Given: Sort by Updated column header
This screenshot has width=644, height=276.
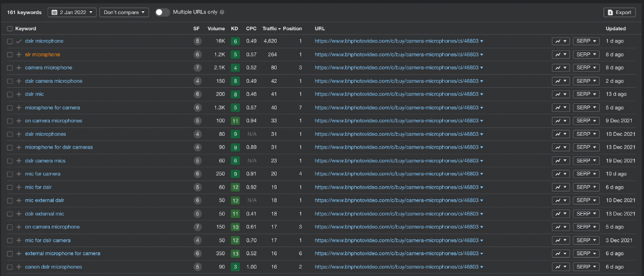Looking at the screenshot, I should click(616, 29).
